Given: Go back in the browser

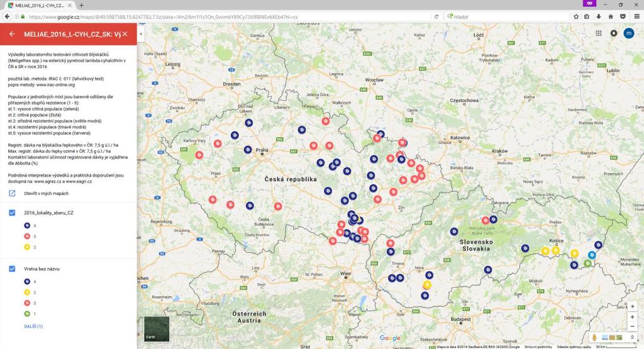Looking at the screenshot, I should [x=7, y=16].
